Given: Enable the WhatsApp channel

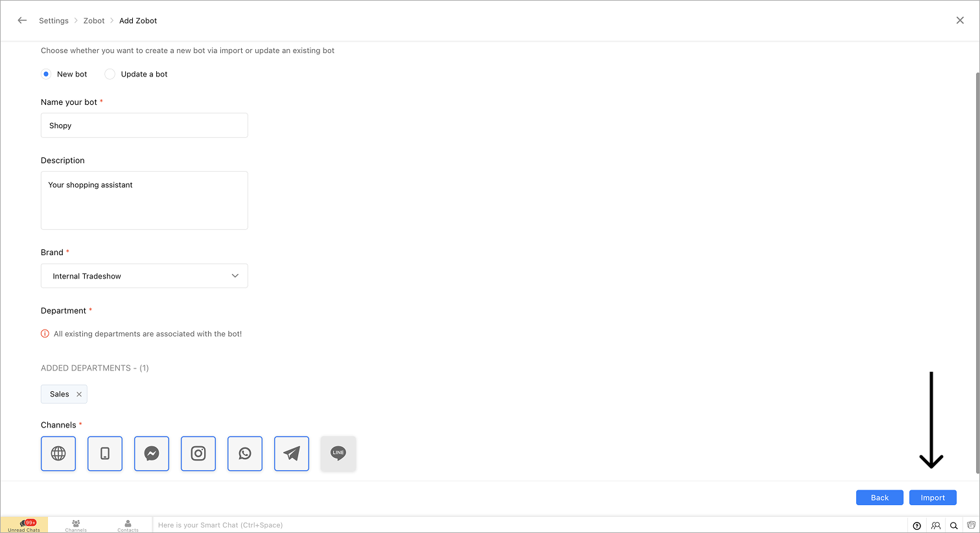Looking at the screenshot, I should coord(245,453).
